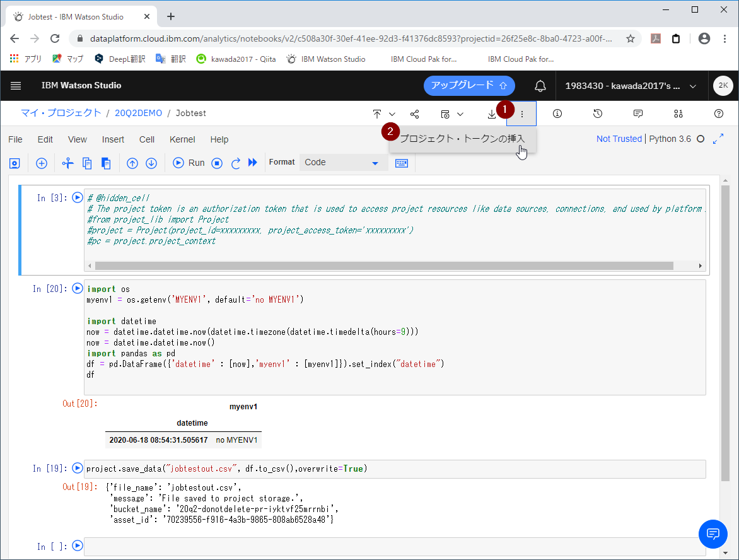Click the browser address bar

(351, 38)
